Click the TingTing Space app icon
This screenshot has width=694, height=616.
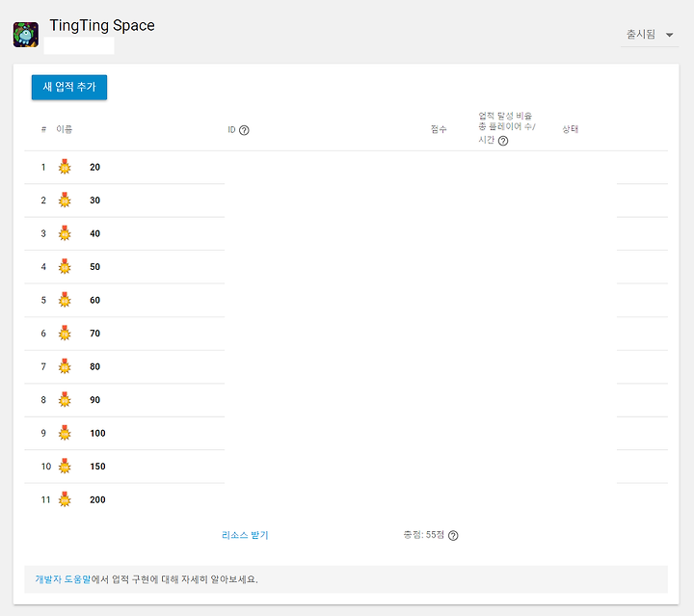click(26, 35)
